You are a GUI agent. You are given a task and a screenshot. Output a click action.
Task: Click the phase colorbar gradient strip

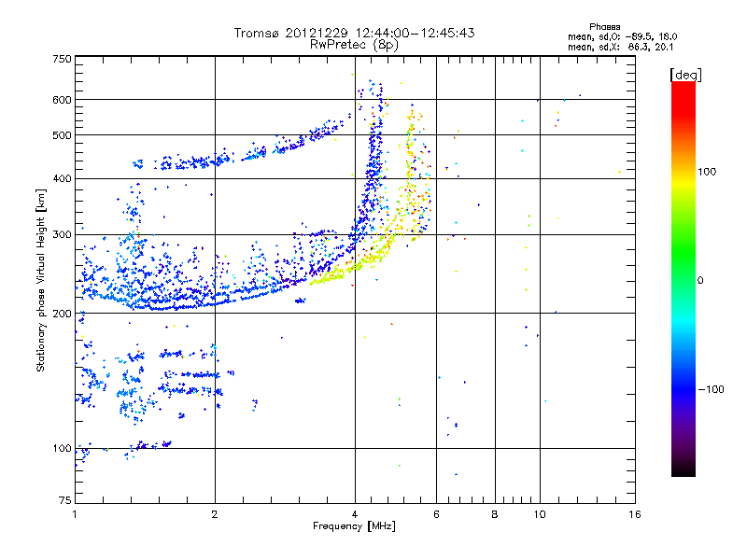684,278
